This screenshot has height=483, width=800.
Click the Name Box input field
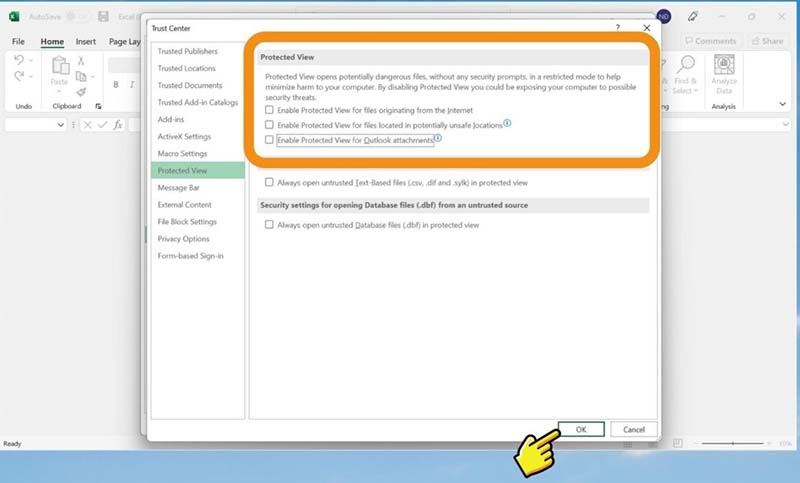click(30, 124)
